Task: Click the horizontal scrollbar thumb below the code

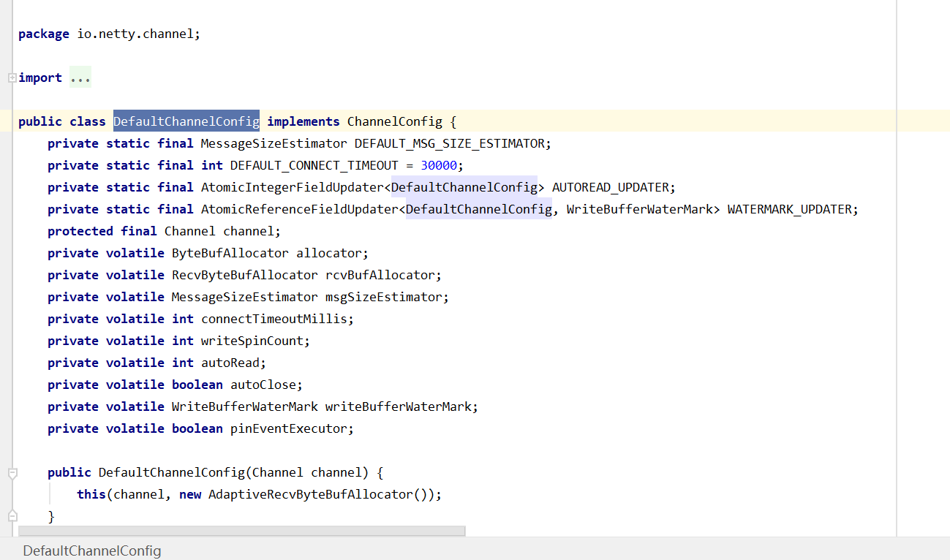Action: (x=241, y=531)
